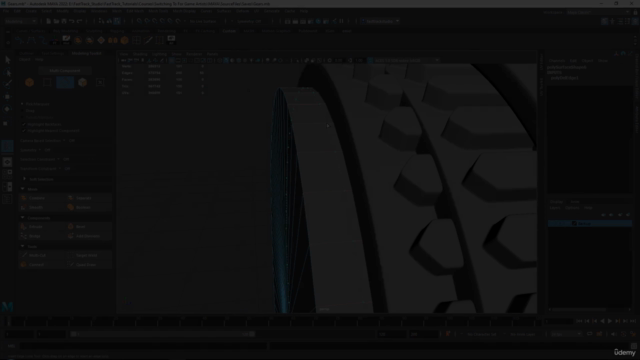Image resolution: width=640 pixels, height=360 pixels.
Task: Open the viewport Shading menu
Action: [x=140, y=54]
